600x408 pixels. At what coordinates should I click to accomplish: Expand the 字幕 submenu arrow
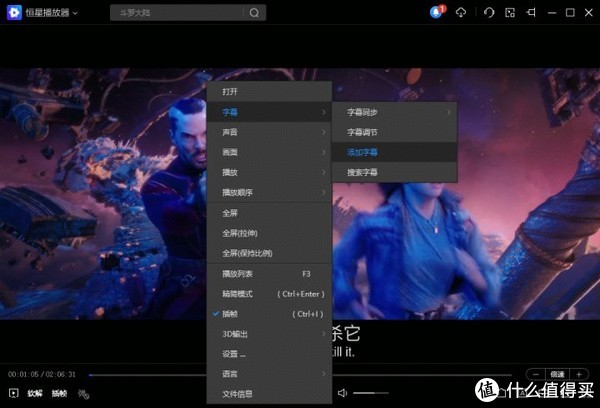pyautogui.click(x=324, y=112)
